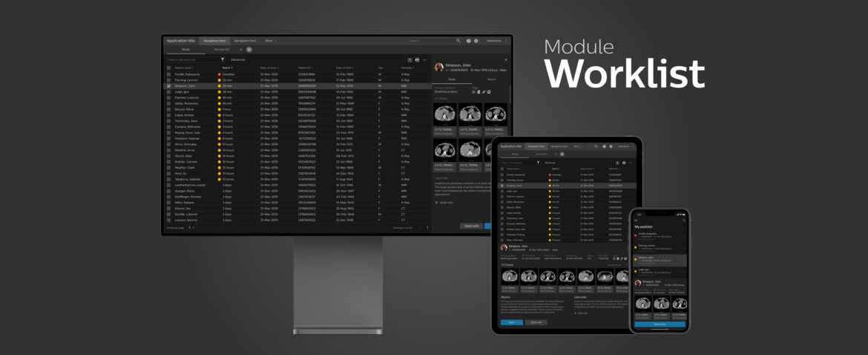Open the Username dropdown on the tablet
The image size is (868, 355).
[625, 146]
